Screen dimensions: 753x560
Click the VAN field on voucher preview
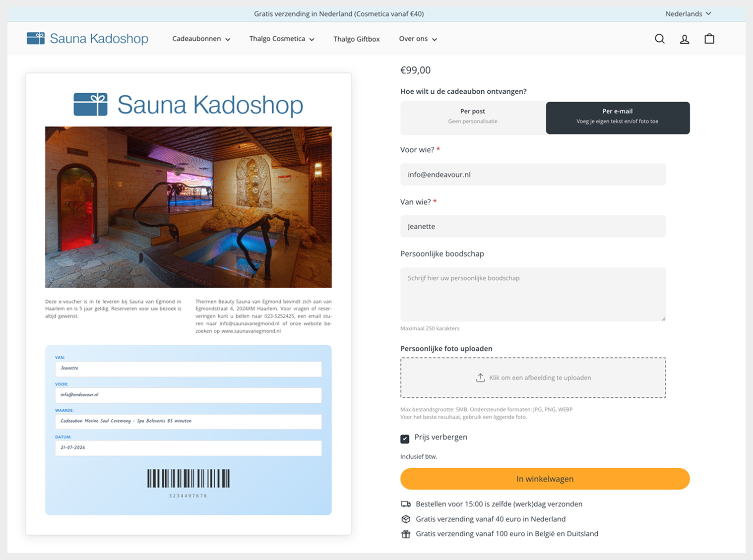tap(188, 369)
